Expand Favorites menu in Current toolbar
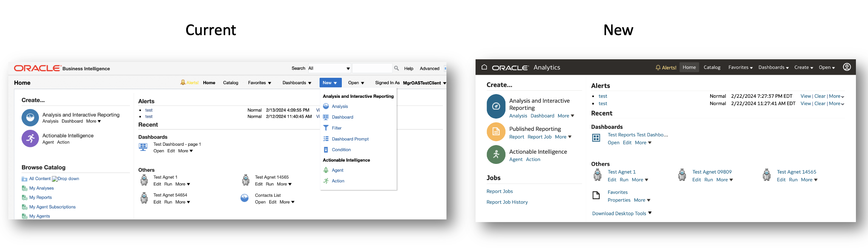 click(259, 83)
